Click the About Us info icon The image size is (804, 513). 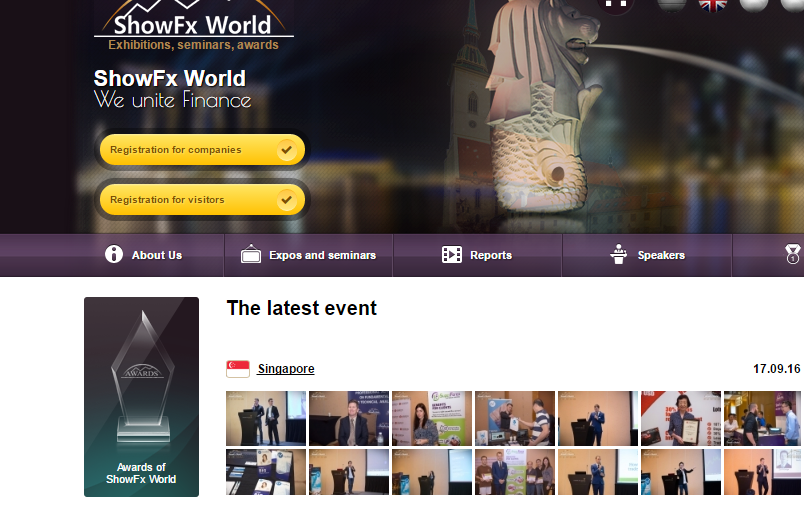[x=114, y=254]
